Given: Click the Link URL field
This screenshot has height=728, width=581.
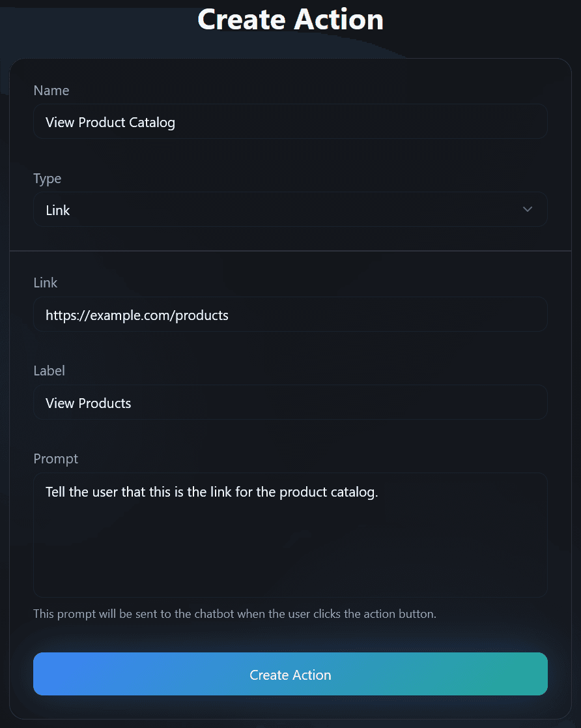Looking at the screenshot, I should 290,314.
